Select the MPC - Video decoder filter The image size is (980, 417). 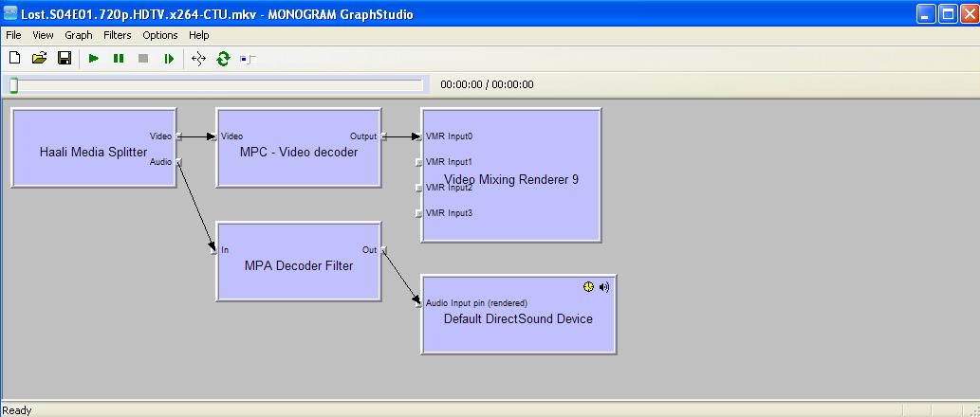pyautogui.click(x=299, y=147)
